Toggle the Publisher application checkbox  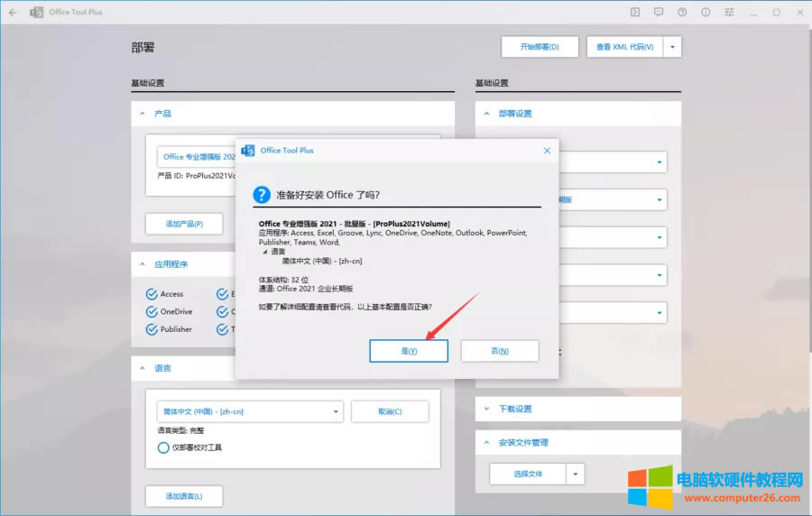click(152, 329)
